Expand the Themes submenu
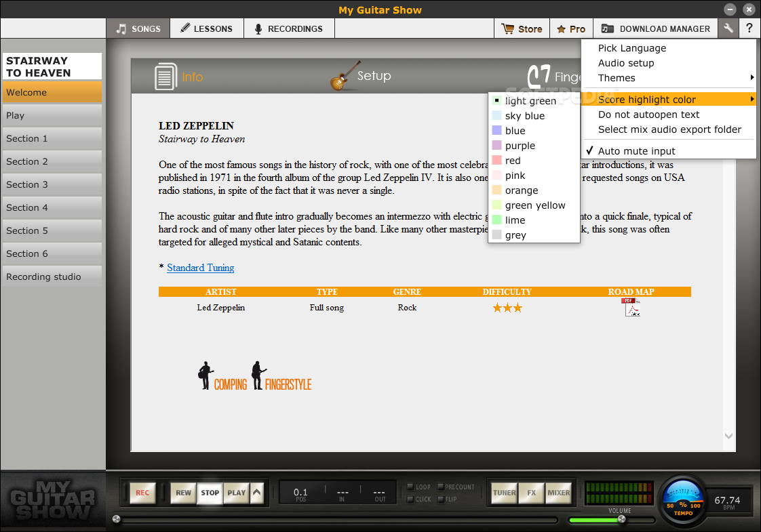 (x=669, y=78)
